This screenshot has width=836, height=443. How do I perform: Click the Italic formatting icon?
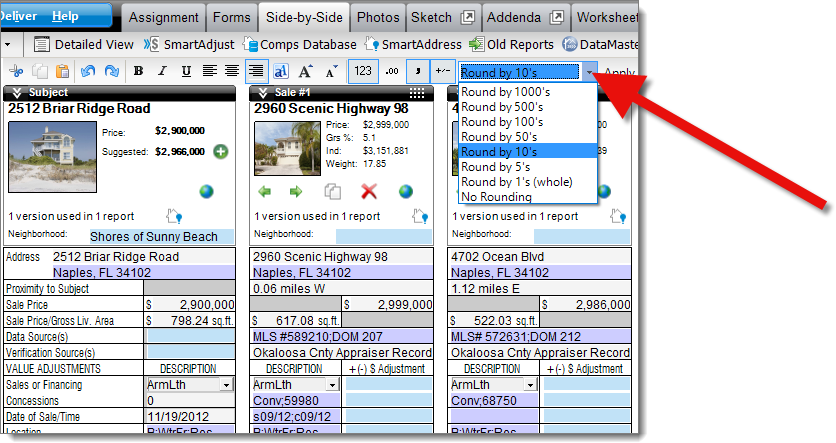point(161,71)
